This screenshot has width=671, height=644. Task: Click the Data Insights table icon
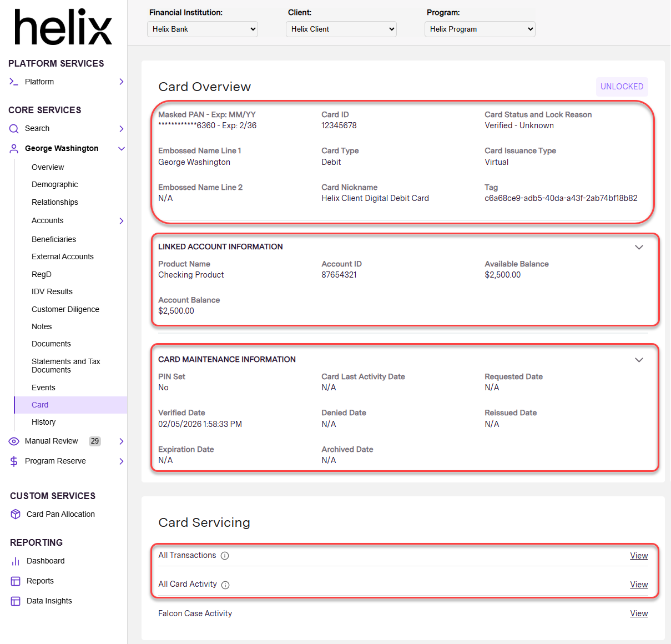(16, 601)
